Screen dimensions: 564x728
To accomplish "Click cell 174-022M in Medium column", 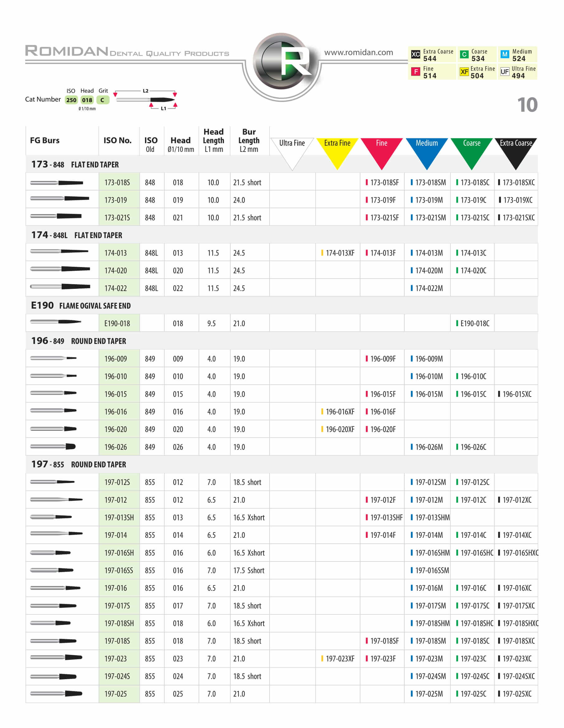I will pyautogui.click(x=427, y=288).
